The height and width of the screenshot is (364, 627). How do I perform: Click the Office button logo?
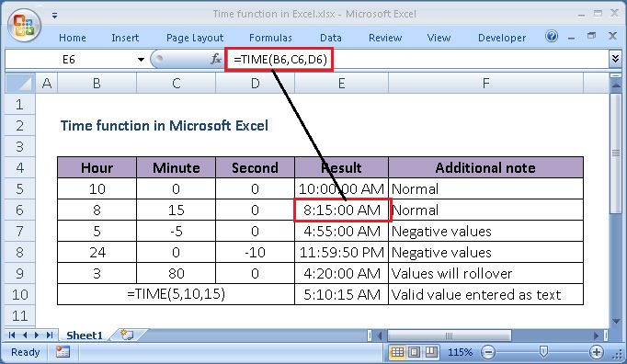tap(24, 25)
